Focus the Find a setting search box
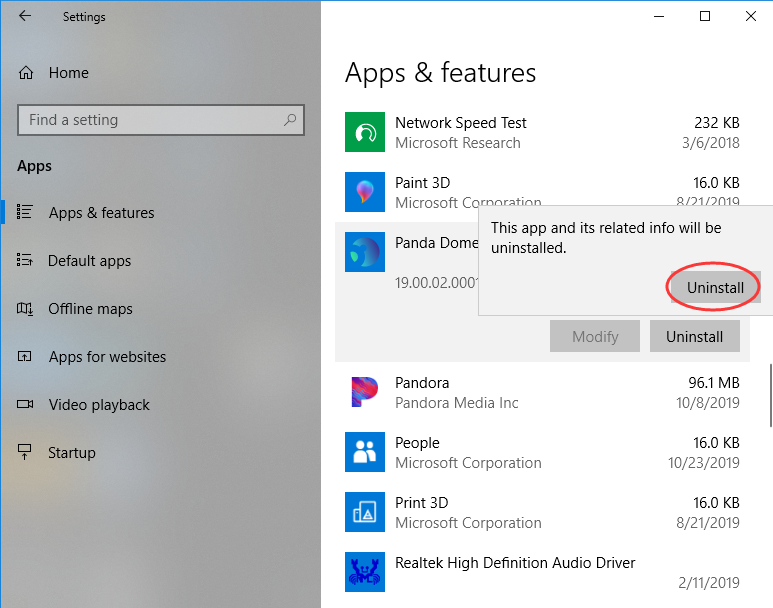This screenshot has width=773, height=608. (x=161, y=120)
